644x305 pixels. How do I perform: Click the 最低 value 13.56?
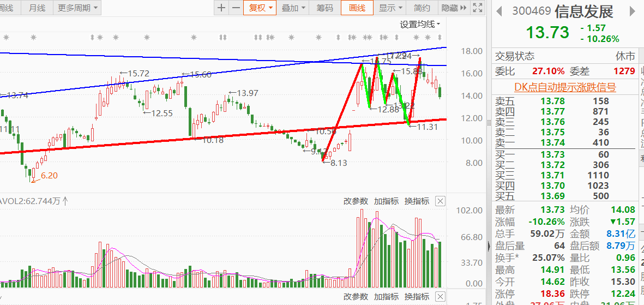pyautogui.click(x=623, y=270)
